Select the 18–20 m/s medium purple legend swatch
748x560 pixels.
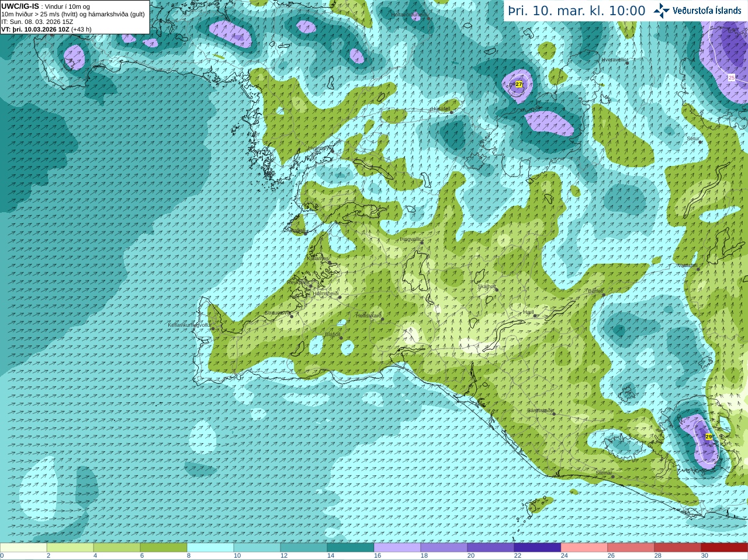[444, 548]
